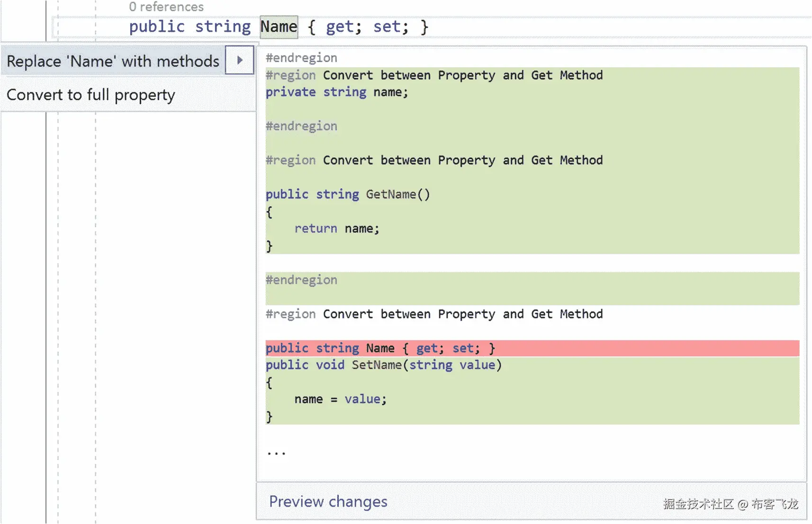Click the 0 references CodeLens link
This screenshot has width=812, height=524.
[x=166, y=7]
